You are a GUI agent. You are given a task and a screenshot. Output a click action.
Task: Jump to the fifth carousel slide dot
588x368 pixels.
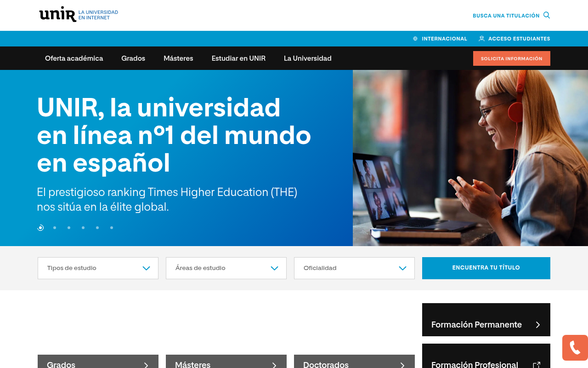97,228
